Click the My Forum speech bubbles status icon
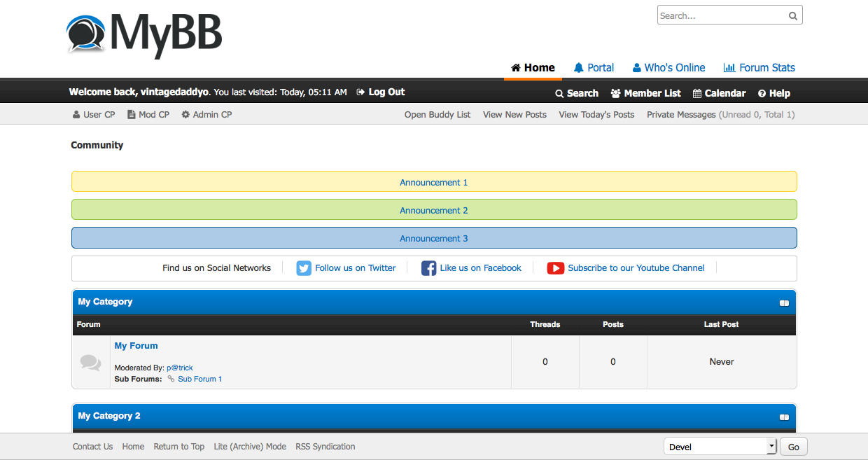Screen dimensions: 868x460 click(90, 362)
